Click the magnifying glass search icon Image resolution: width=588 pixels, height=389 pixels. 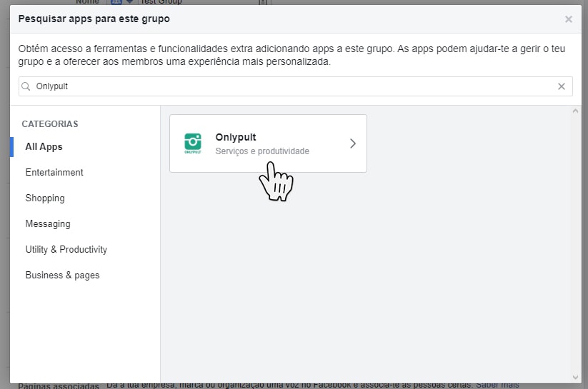coord(26,86)
